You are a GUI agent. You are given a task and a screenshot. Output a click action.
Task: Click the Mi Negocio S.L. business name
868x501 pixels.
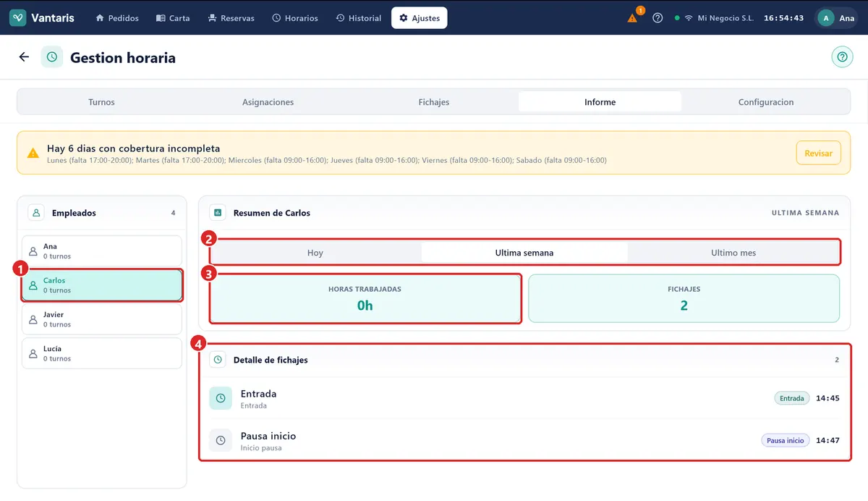tap(726, 18)
